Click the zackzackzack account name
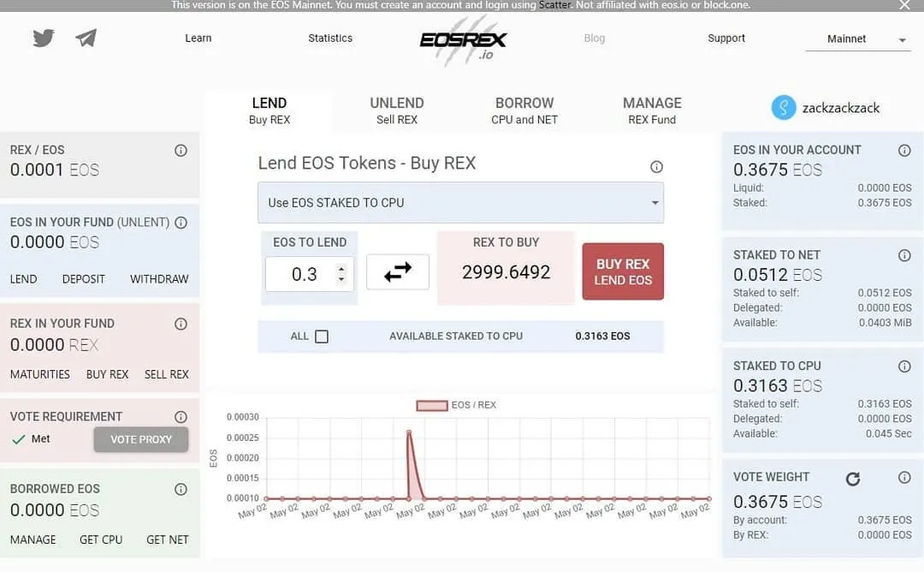 (841, 108)
